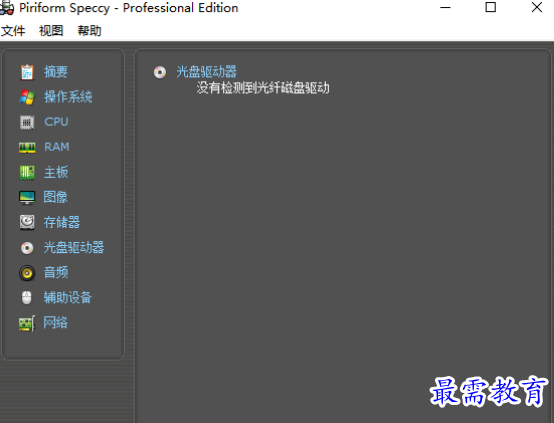Show the RAM information section
The height and width of the screenshot is (423, 554).
point(57,147)
